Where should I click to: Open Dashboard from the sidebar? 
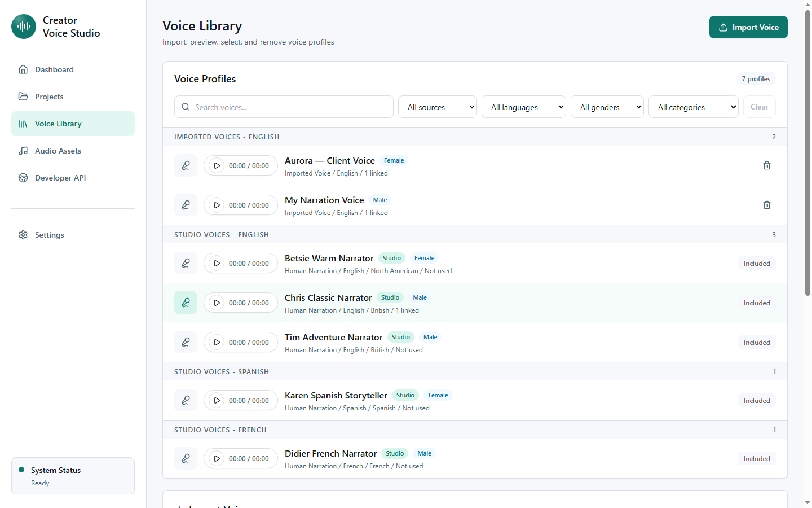(x=73, y=69)
